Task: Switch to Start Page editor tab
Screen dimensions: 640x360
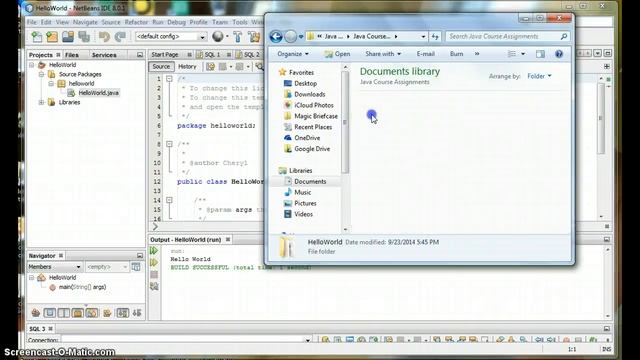Action: pyautogui.click(x=165, y=54)
